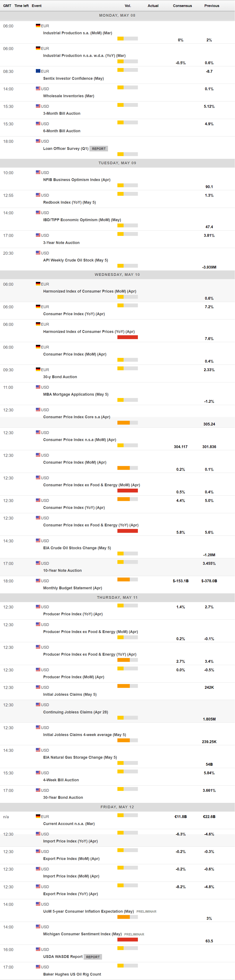Click the US flag for Loan Officer Survey

(38, 141)
